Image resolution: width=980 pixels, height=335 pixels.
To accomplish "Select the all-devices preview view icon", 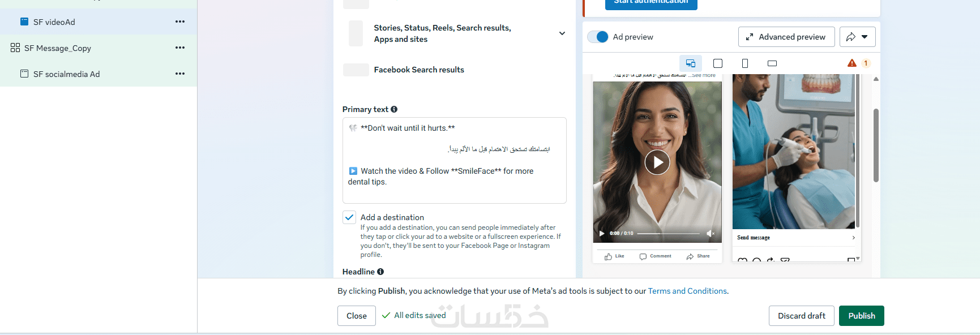I will [x=691, y=63].
